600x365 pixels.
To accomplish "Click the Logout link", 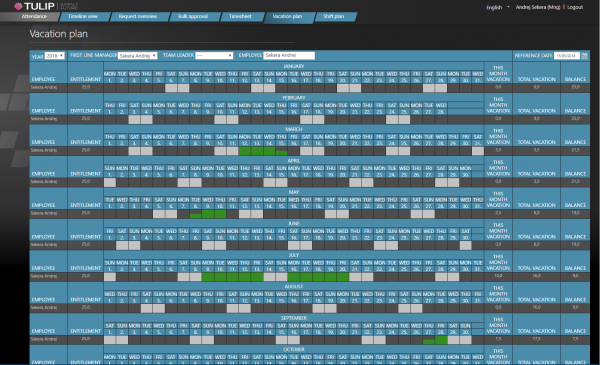I will [575, 7].
